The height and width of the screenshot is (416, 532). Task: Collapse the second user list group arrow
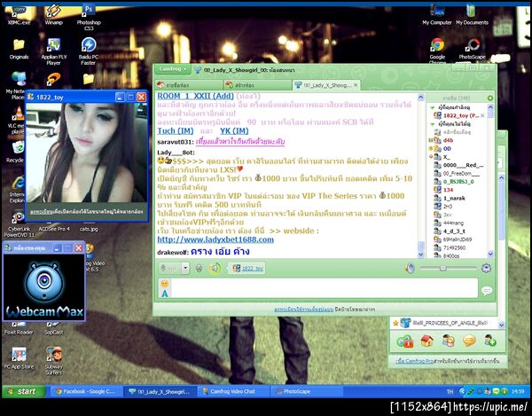pyautogui.click(x=433, y=124)
